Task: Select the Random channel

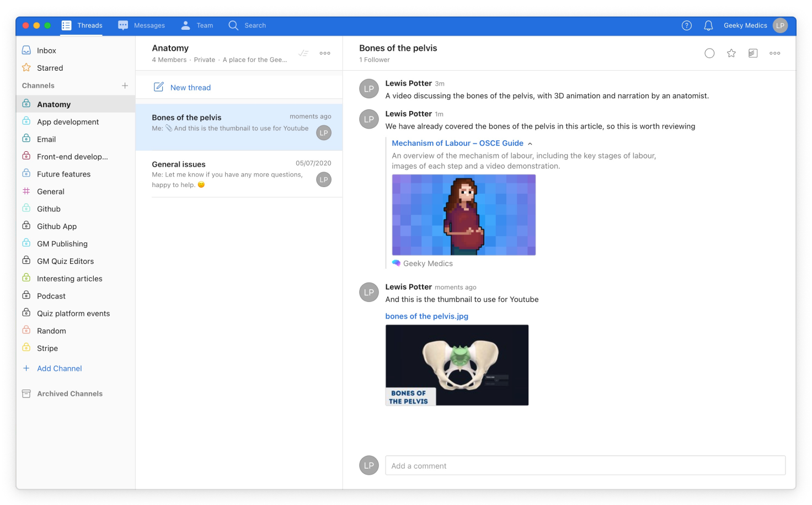Action: tap(76, 331)
